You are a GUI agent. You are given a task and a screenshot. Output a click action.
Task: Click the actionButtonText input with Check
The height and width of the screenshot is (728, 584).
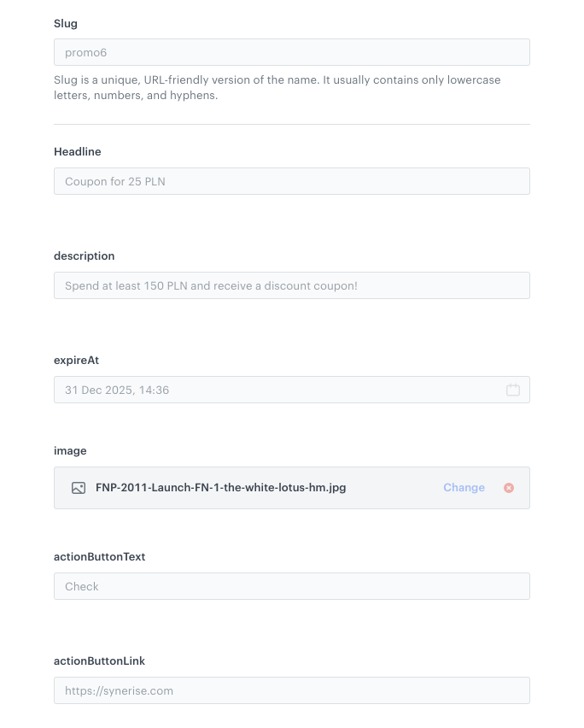291,586
